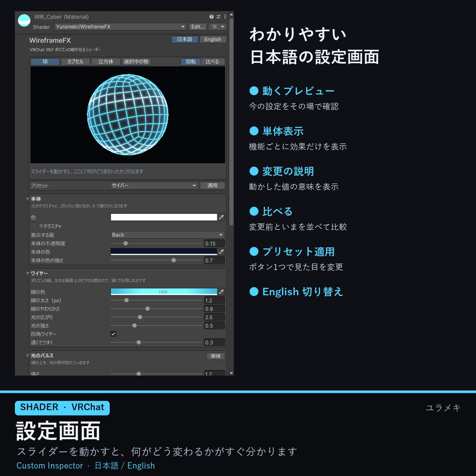Open the help icon for WIR_Cyber material

pos(212,17)
